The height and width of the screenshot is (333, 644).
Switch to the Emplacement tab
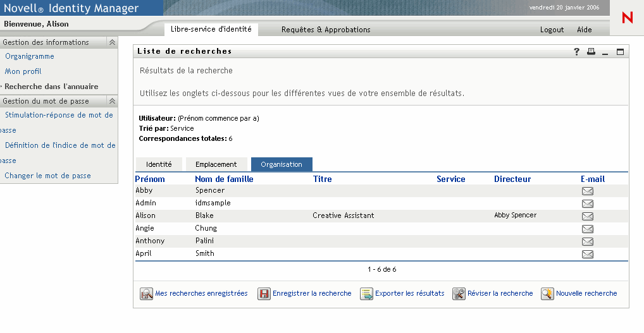pos(216,164)
